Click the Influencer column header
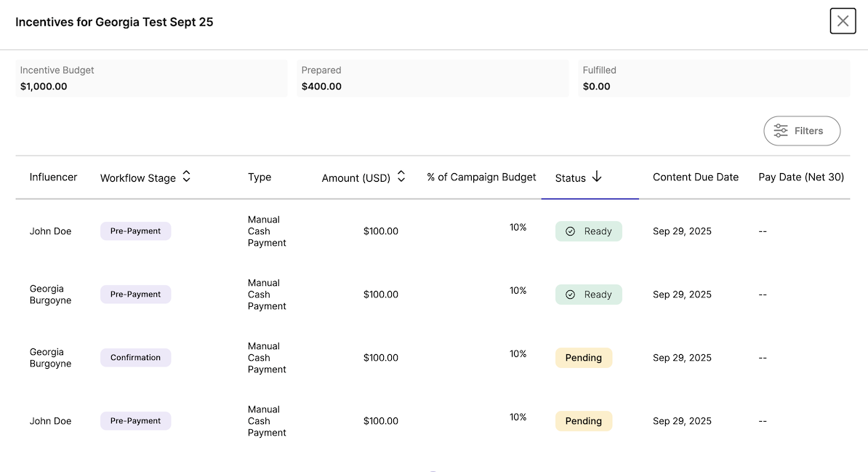The height and width of the screenshot is (472, 868). pyautogui.click(x=53, y=177)
